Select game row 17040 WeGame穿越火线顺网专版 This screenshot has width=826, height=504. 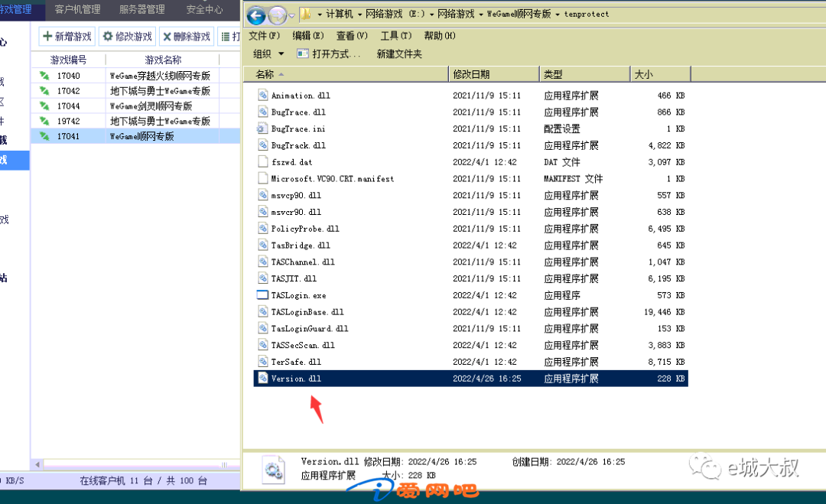click(136, 76)
